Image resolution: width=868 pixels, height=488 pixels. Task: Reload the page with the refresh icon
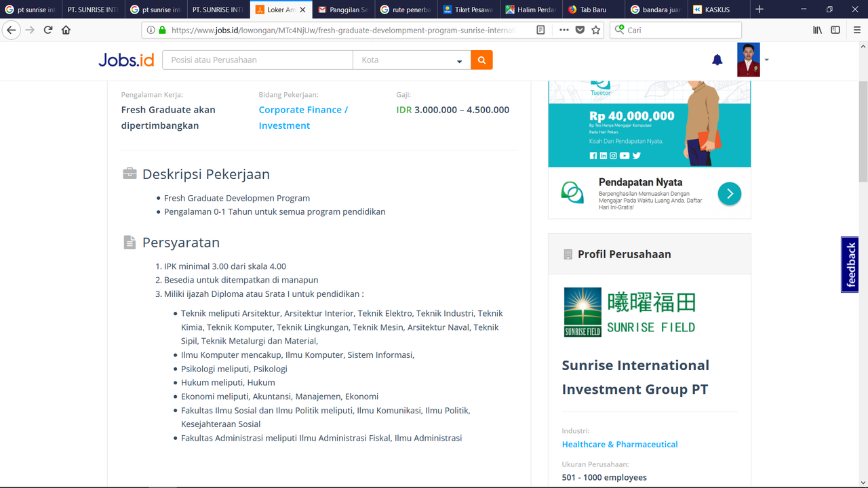48,30
